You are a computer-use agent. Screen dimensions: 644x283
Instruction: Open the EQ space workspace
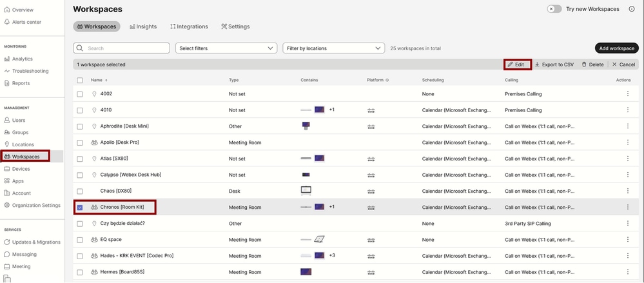click(x=111, y=239)
